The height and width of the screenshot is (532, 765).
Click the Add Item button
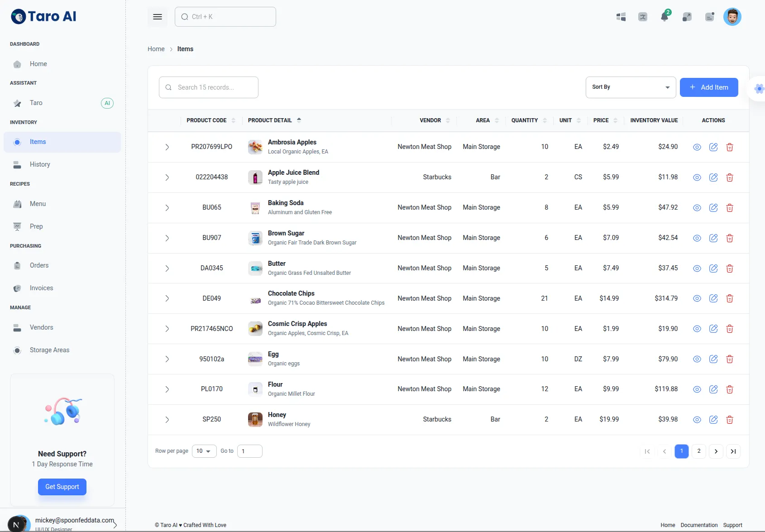click(708, 87)
